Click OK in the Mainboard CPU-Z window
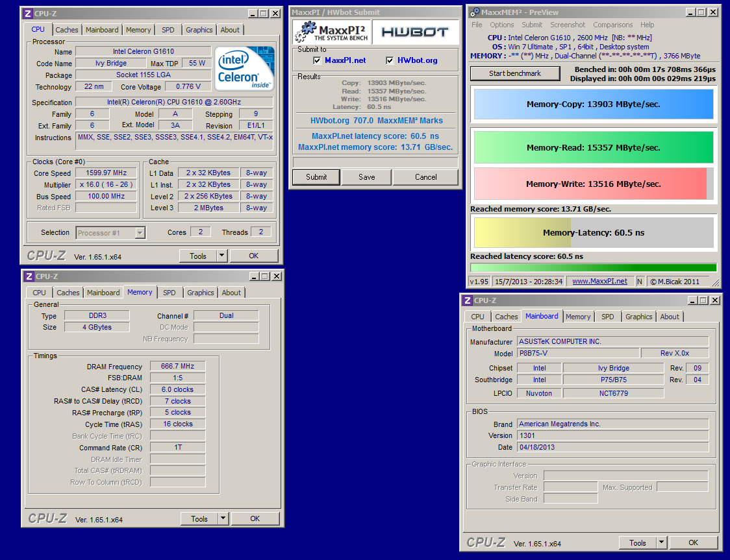This screenshot has height=560, width=730. point(693,542)
